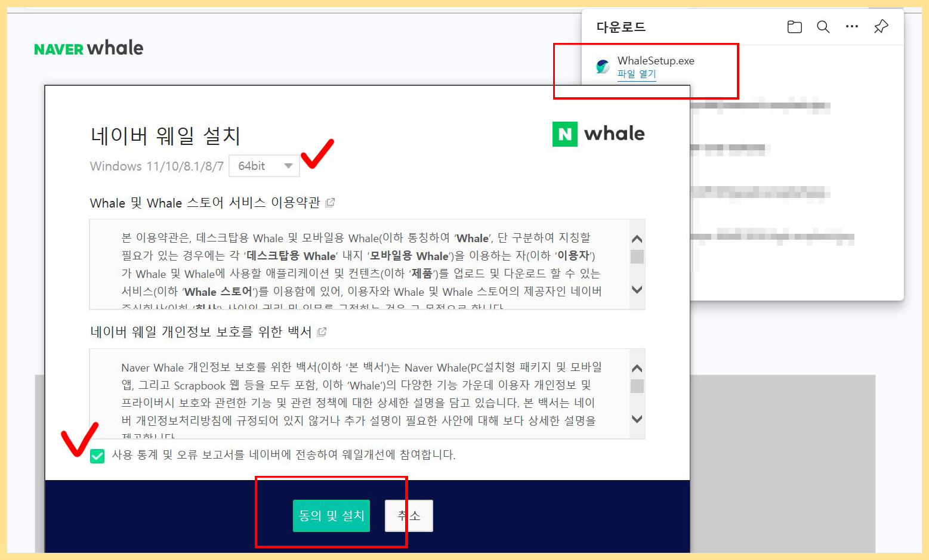929x560 pixels.
Task: Click checkbox label about 사용 통계 및 오류 보고서
Action: click(x=284, y=455)
